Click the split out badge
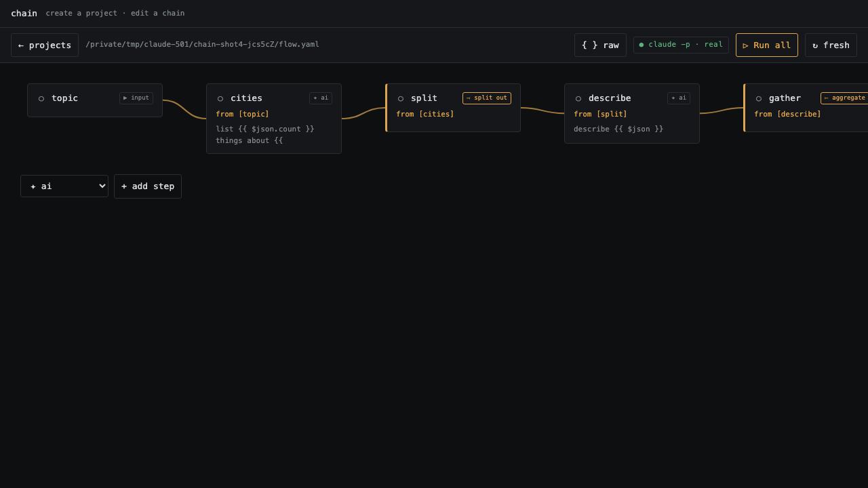 coord(487,98)
